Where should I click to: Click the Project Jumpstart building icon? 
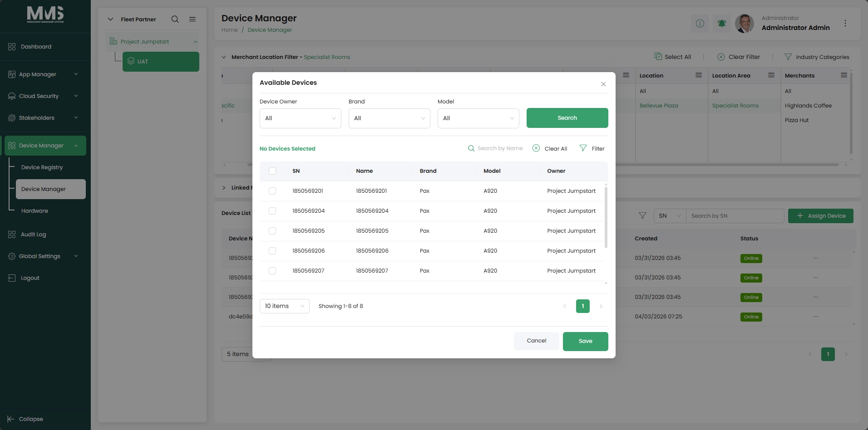(113, 41)
